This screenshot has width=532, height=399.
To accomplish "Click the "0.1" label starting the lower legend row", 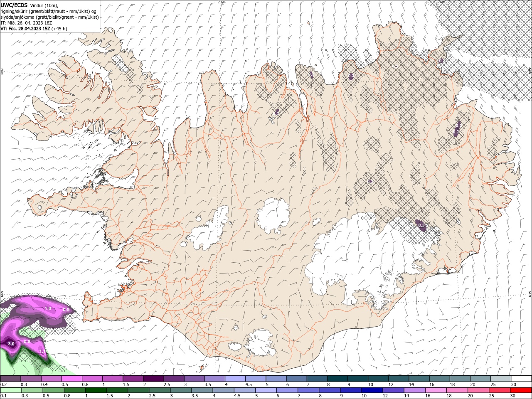I will coord(4,396).
